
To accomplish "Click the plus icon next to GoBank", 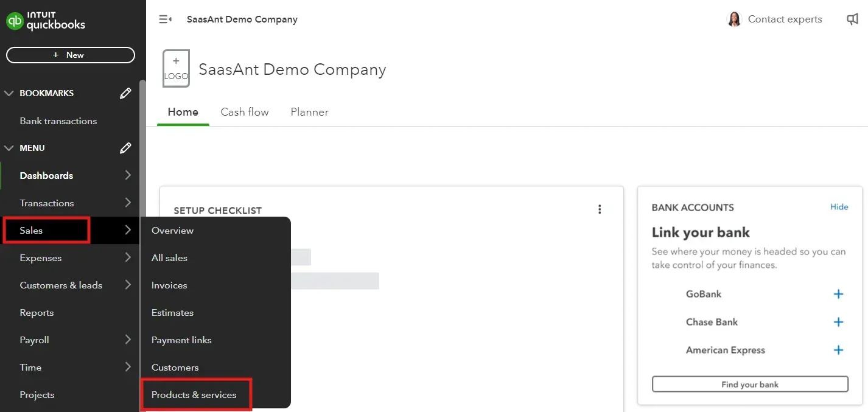I will tap(838, 294).
